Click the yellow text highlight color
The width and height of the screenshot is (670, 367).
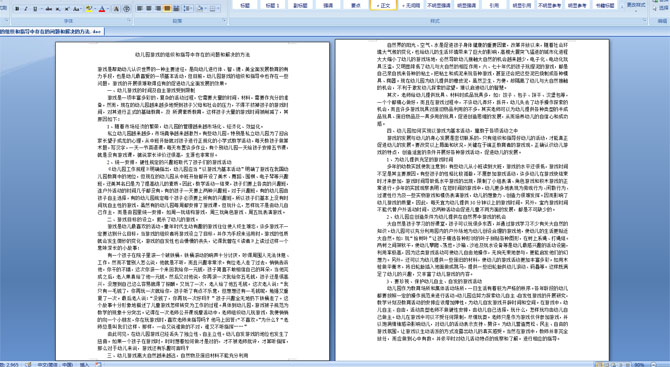88,9
